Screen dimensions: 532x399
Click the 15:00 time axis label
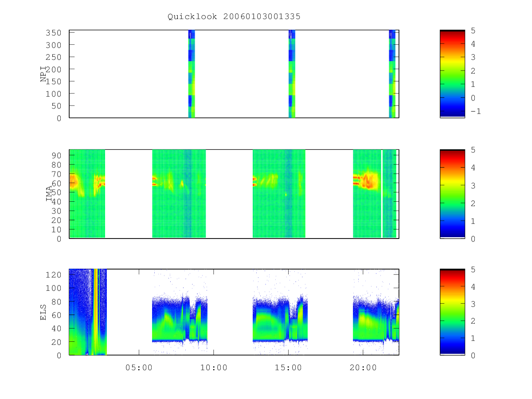pyautogui.click(x=289, y=368)
